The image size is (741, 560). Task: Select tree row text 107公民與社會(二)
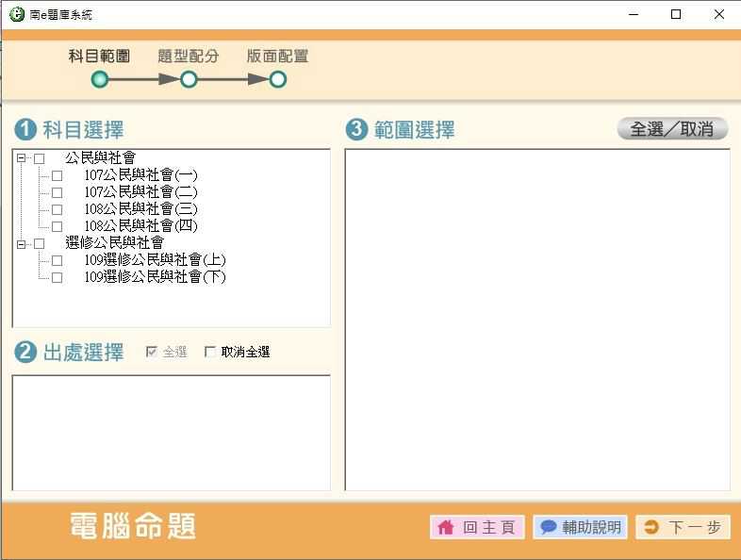(x=140, y=192)
